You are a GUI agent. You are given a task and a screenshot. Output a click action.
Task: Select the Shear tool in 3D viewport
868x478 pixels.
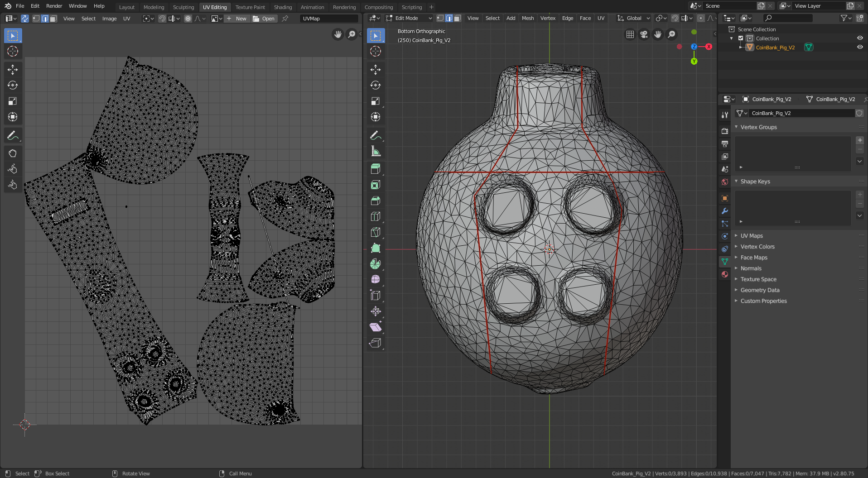tap(375, 327)
